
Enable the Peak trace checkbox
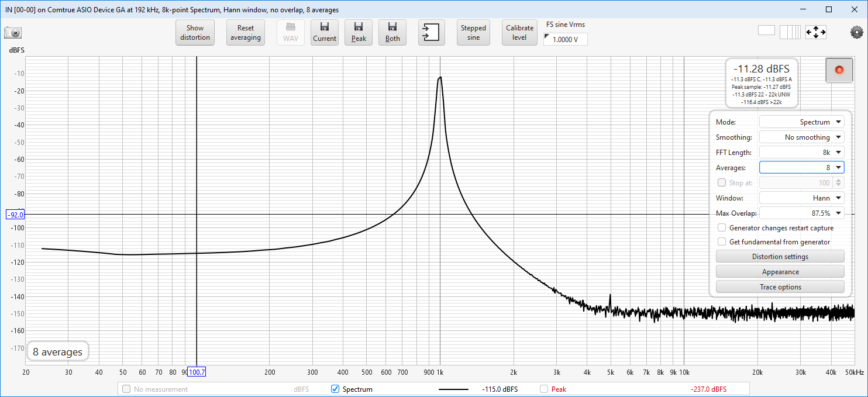[x=544, y=389]
